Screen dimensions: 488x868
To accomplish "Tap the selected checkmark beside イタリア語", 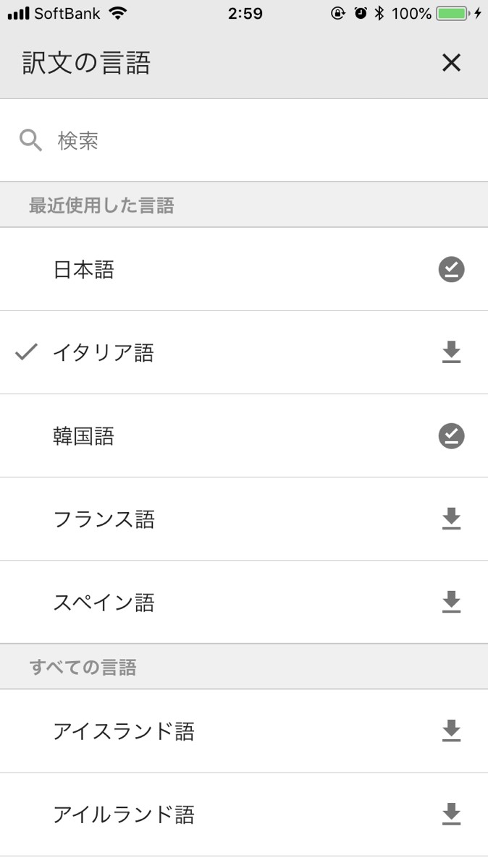I will tap(26, 352).
